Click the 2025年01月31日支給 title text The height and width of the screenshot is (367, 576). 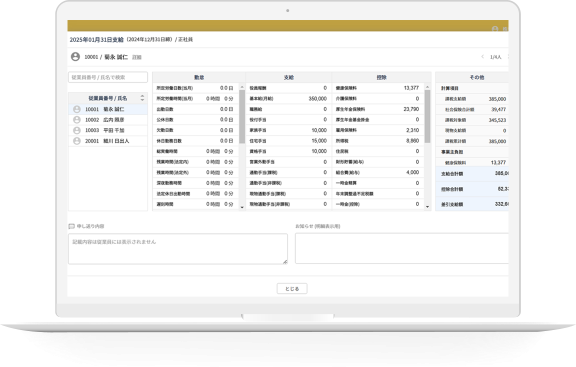pyautogui.click(x=97, y=40)
